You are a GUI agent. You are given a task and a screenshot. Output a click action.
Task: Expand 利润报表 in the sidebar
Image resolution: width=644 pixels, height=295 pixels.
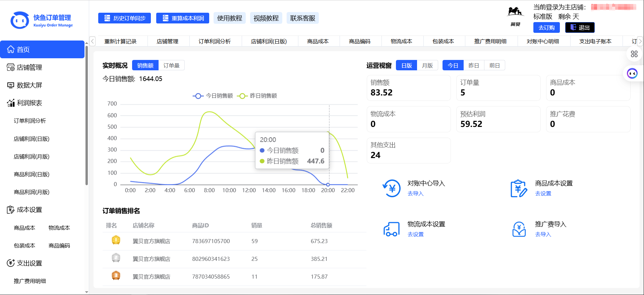(x=29, y=103)
